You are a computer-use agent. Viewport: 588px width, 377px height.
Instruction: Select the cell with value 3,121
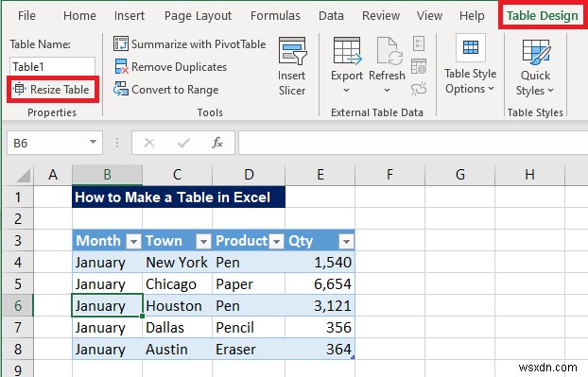320,306
